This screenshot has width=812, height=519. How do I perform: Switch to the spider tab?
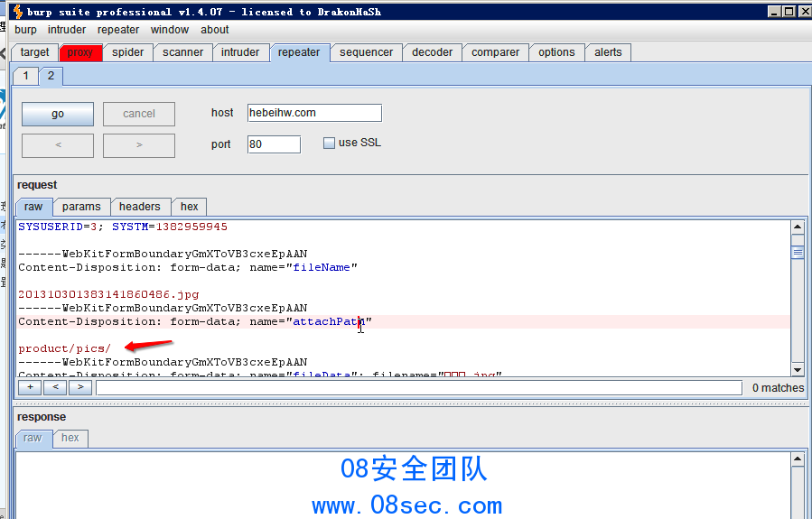coord(128,52)
